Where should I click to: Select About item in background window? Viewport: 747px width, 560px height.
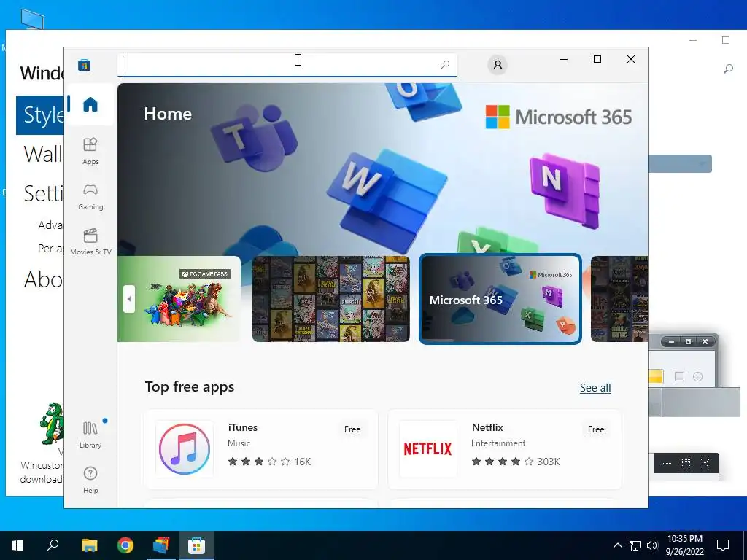click(43, 279)
